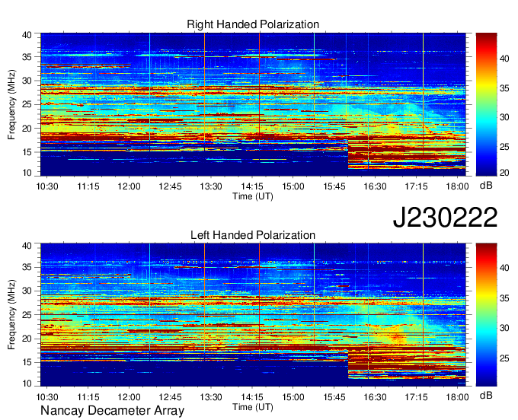Click 17:15 tick on Right Handed time axis
Screen dimensions: 518x420
pyautogui.click(x=416, y=186)
